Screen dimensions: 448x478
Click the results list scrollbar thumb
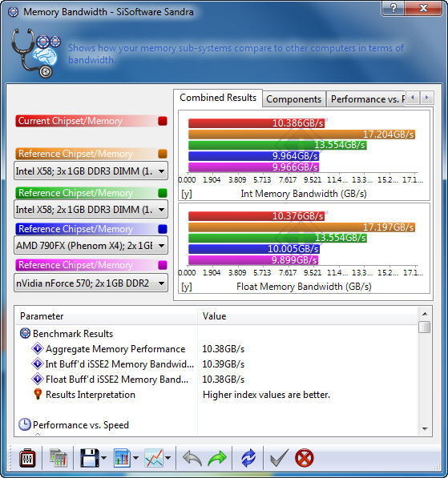click(425, 327)
